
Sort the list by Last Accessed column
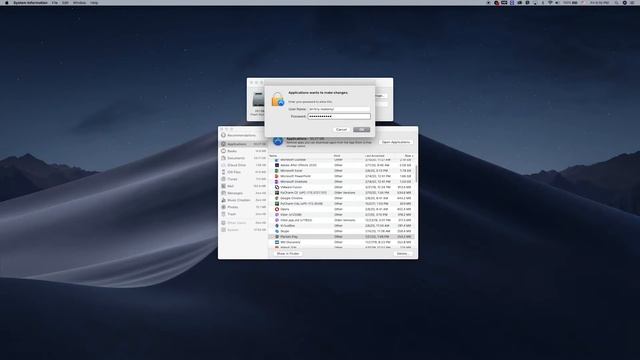(x=374, y=156)
